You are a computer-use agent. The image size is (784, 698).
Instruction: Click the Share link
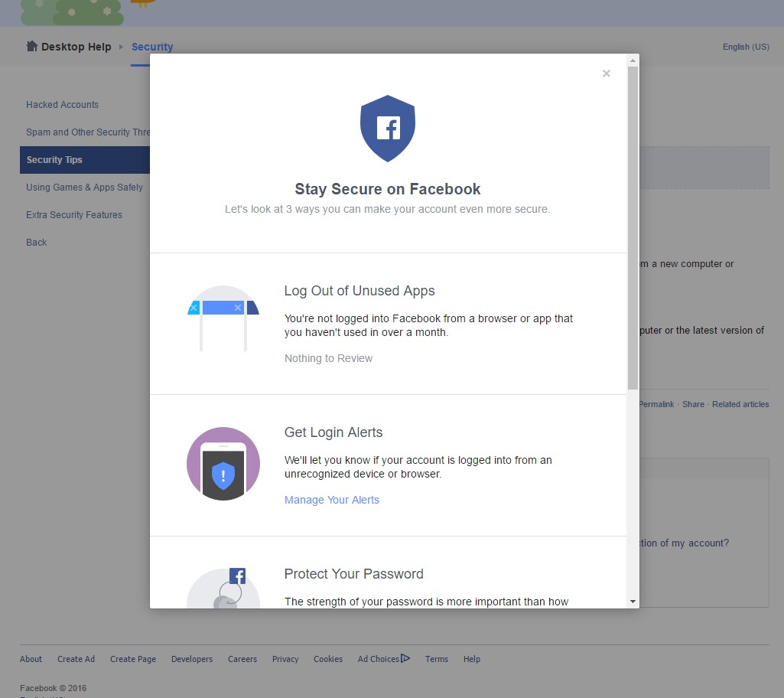coord(693,404)
